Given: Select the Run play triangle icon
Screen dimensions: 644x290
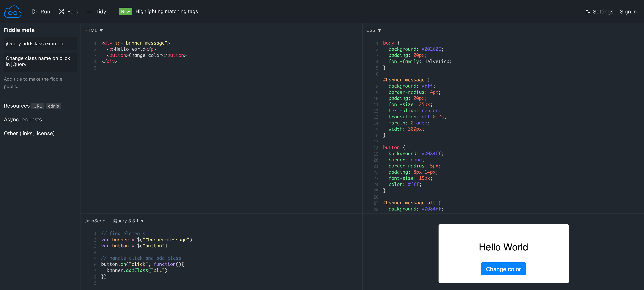Looking at the screenshot, I should point(34,12).
